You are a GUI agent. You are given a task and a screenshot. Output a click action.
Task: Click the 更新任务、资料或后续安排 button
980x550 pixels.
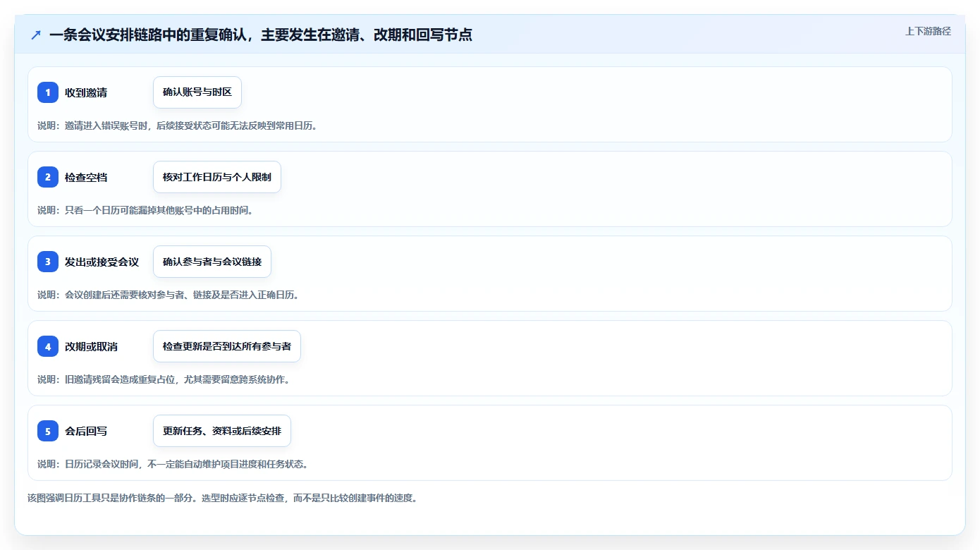coord(222,431)
